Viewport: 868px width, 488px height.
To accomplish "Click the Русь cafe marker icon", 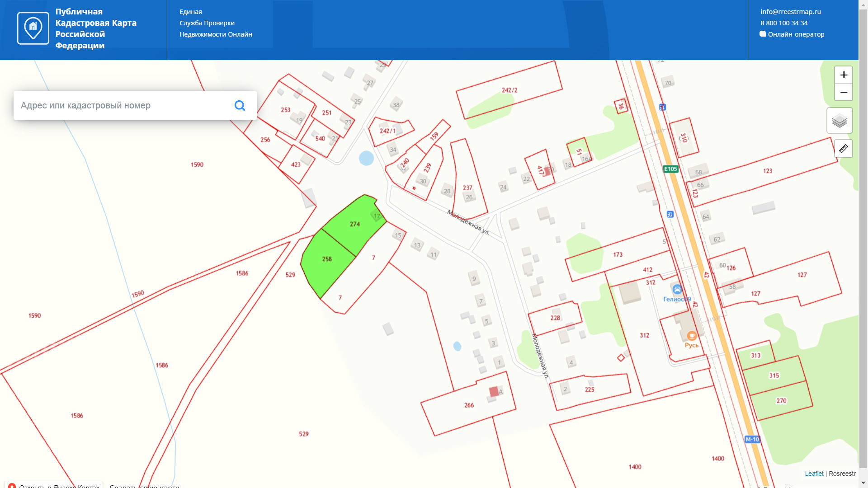I will (691, 336).
